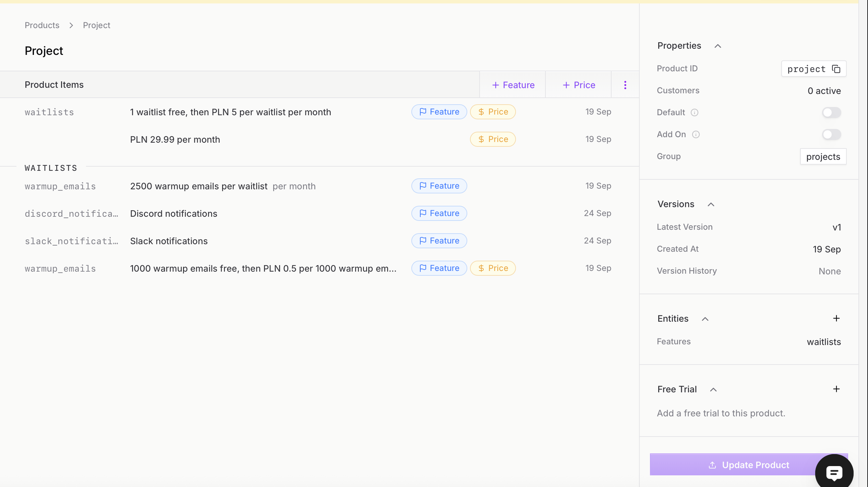
Task: Collapse the Versions section
Action: [711, 204]
